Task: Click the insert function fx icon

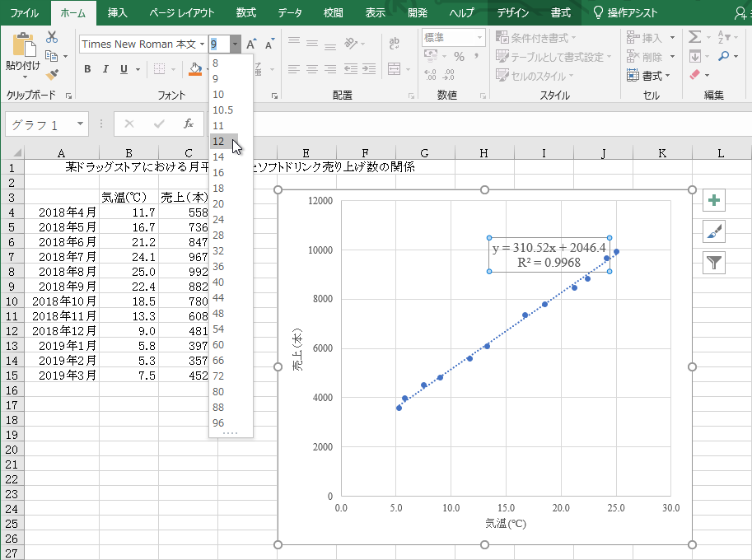Action: [189, 124]
